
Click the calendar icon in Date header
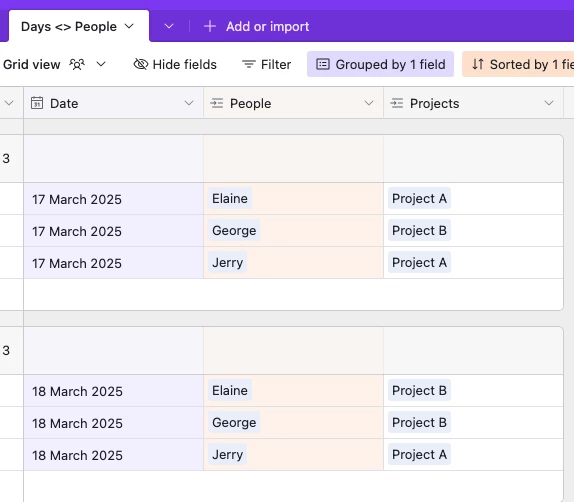(37, 103)
